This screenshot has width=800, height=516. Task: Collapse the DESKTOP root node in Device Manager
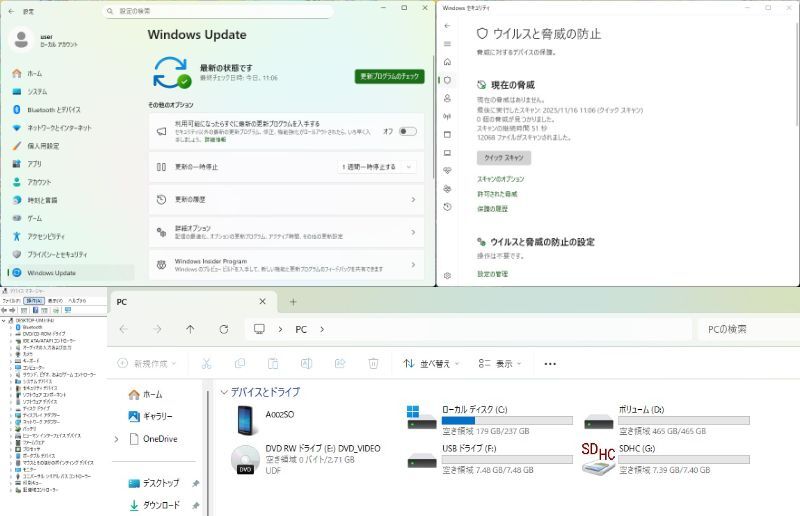[4, 321]
